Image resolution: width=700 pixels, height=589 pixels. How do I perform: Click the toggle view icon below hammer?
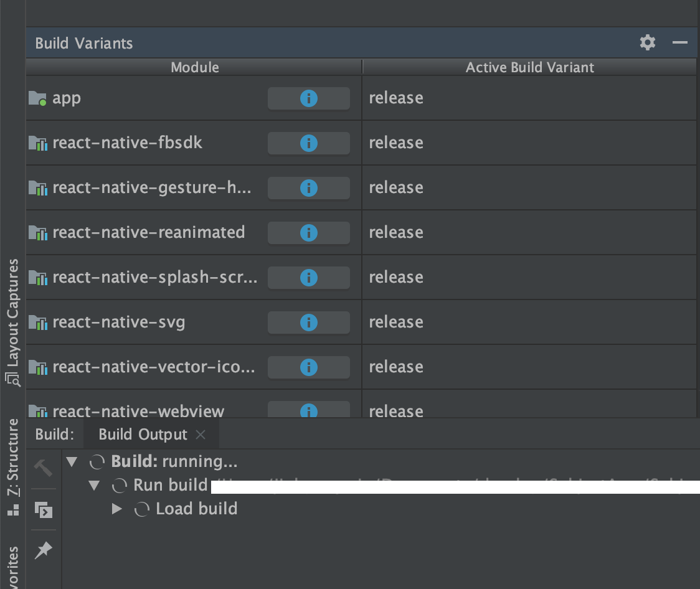click(44, 509)
